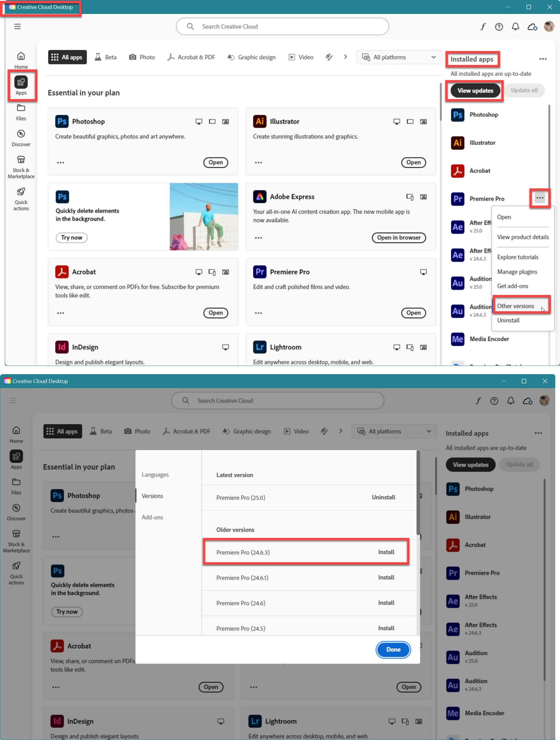
Task: Install Premiere Pro (24.6) in dialog
Action: (386, 603)
